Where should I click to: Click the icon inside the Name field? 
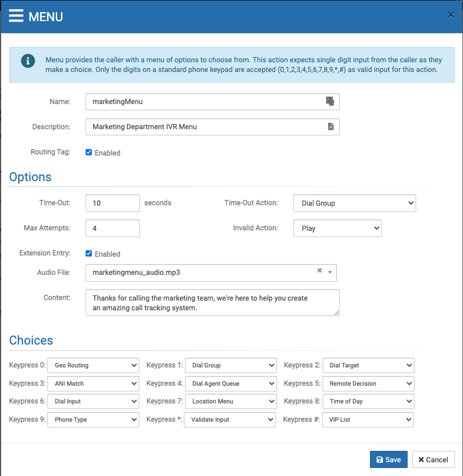click(329, 101)
